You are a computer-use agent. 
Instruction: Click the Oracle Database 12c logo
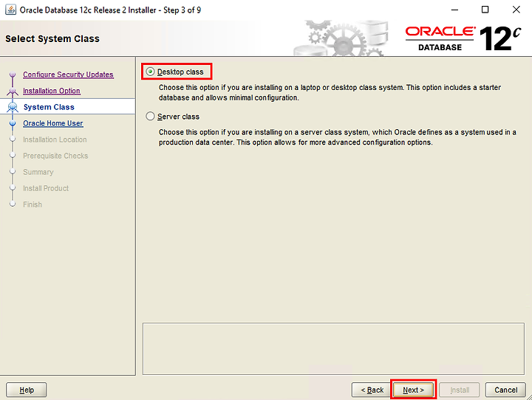tap(463, 38)
